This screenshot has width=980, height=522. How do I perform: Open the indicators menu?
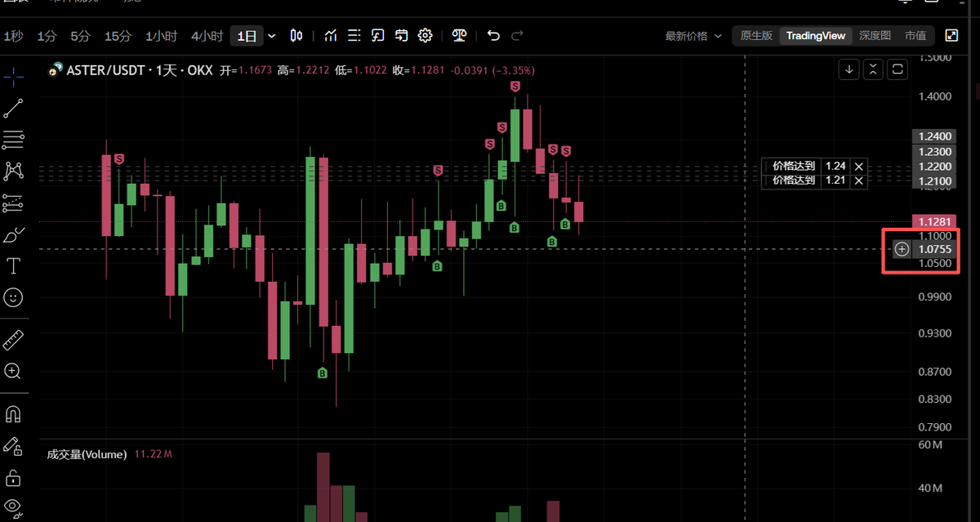(331, 36)
